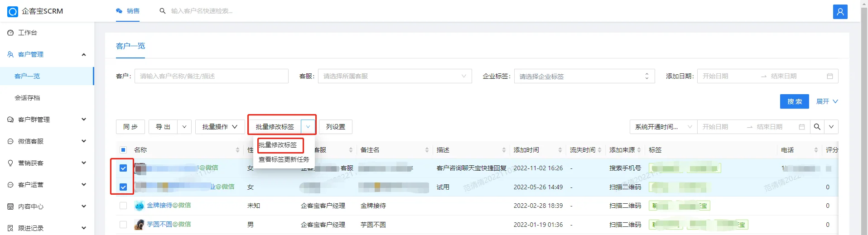The height and width of the screenshot is (235, 868).
Task: Select 批量修改标签 menu item
Action: [278, 145]
